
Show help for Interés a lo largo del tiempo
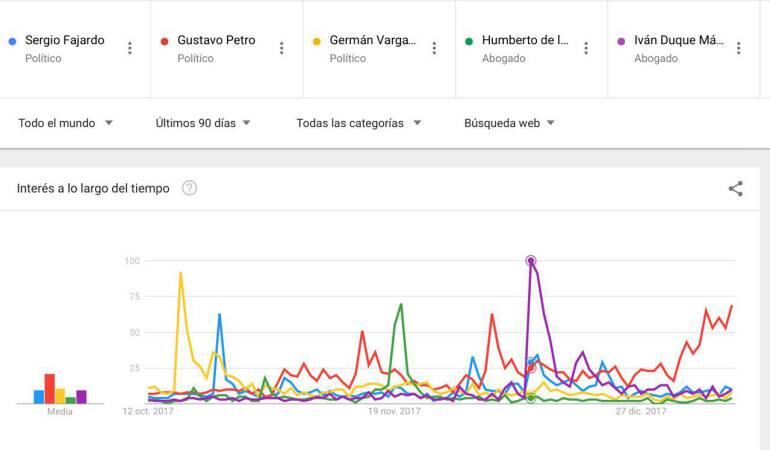189,188
